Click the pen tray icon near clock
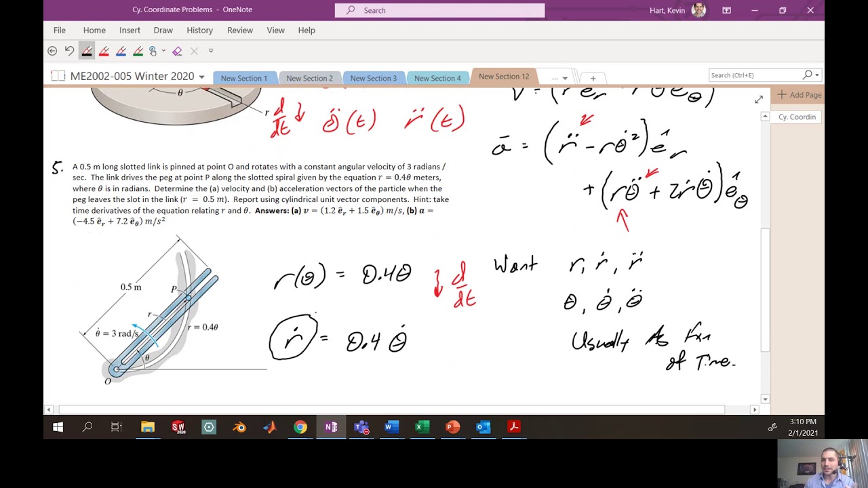This screenshot has width=868, height=488. [x=772, y=427]
